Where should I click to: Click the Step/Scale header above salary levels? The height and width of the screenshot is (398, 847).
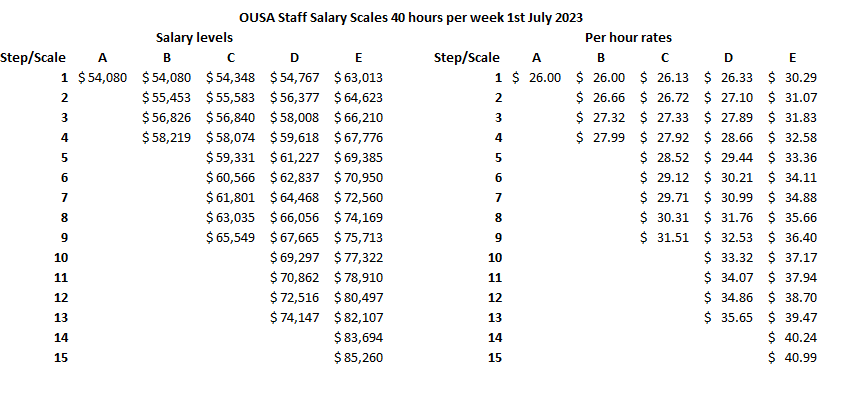[x=33, y=58]
